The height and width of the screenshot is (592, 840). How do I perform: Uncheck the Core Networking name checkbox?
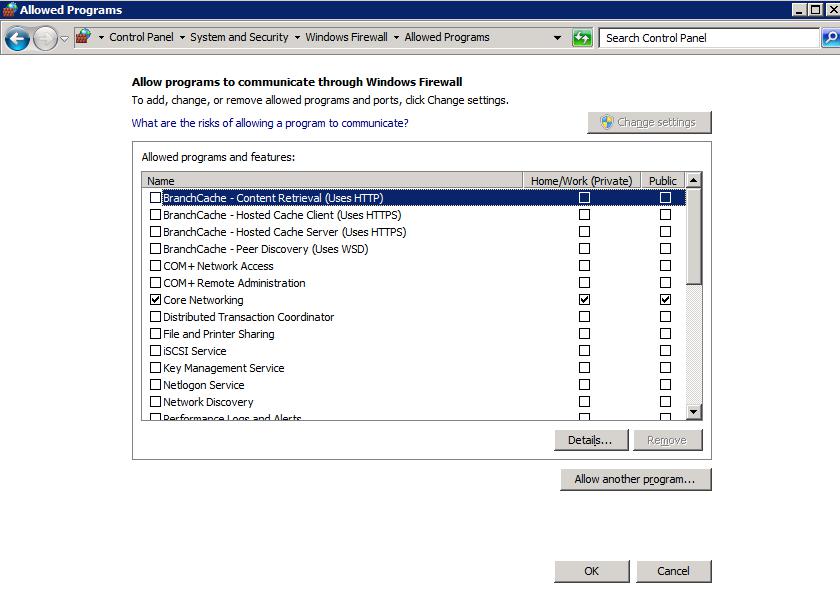[155, 299]
